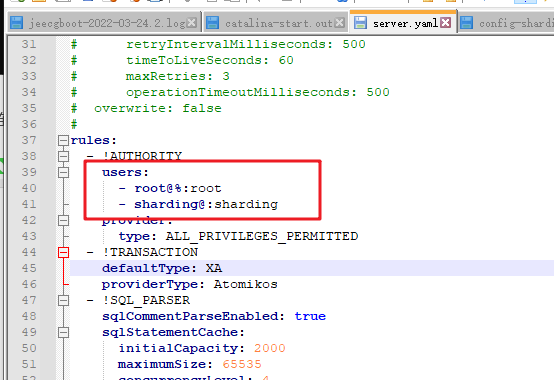Select the server.yaml tab
Screen dimensions: 554x380
403,23
